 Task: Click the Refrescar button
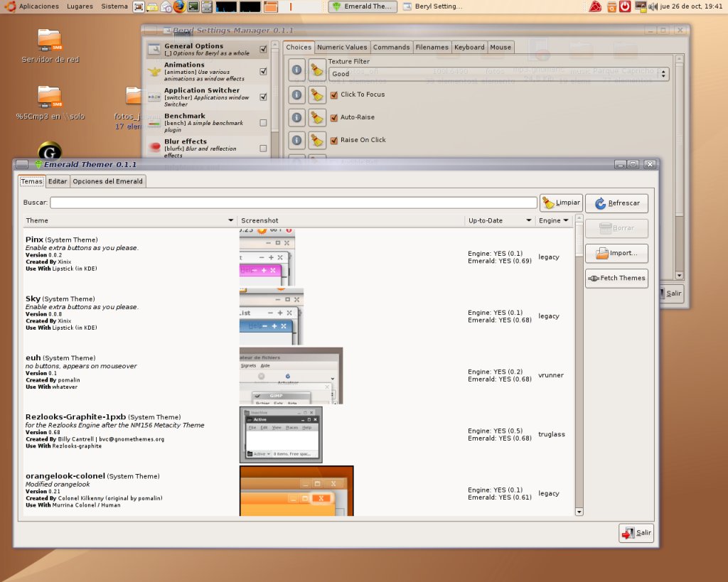(616, 203)
